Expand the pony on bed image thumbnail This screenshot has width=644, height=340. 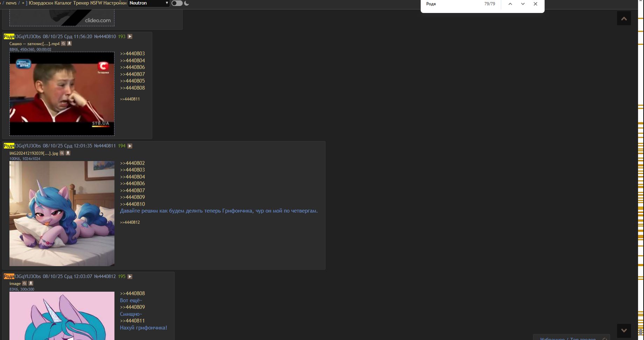pyautogui.click(x=62, y=214)
